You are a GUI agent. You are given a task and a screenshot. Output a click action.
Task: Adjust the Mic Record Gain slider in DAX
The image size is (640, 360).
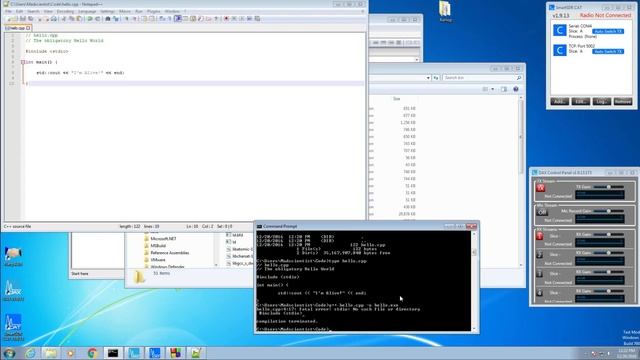click(x=608, y=211)
